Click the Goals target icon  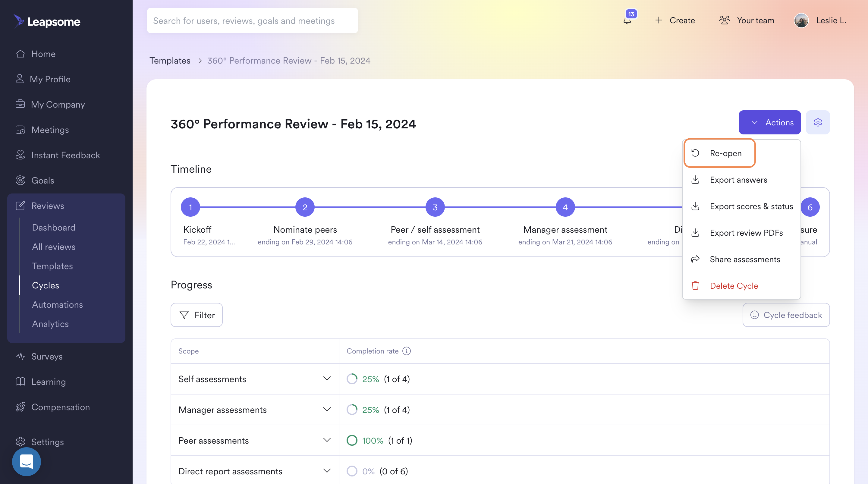tap(20, 180)
